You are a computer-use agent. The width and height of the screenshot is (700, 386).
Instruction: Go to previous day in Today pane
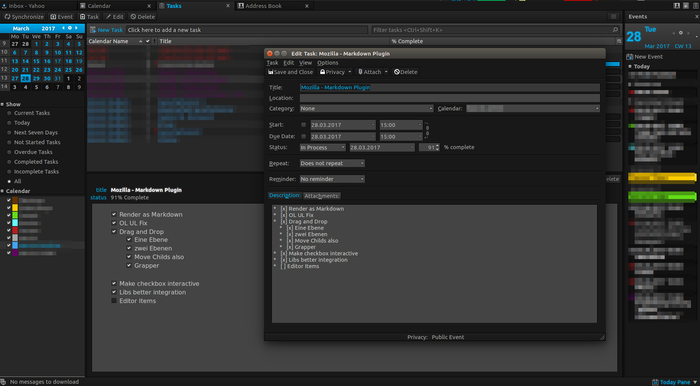675,33
